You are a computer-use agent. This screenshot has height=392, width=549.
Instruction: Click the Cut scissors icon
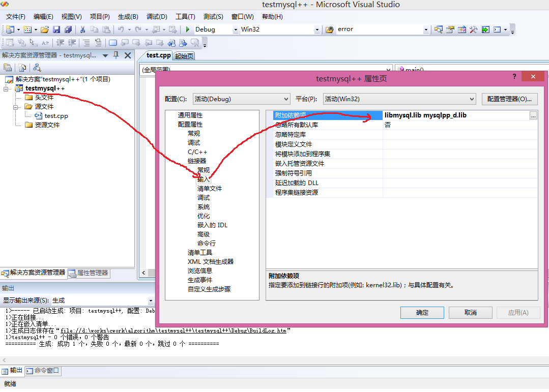point(82,29)
